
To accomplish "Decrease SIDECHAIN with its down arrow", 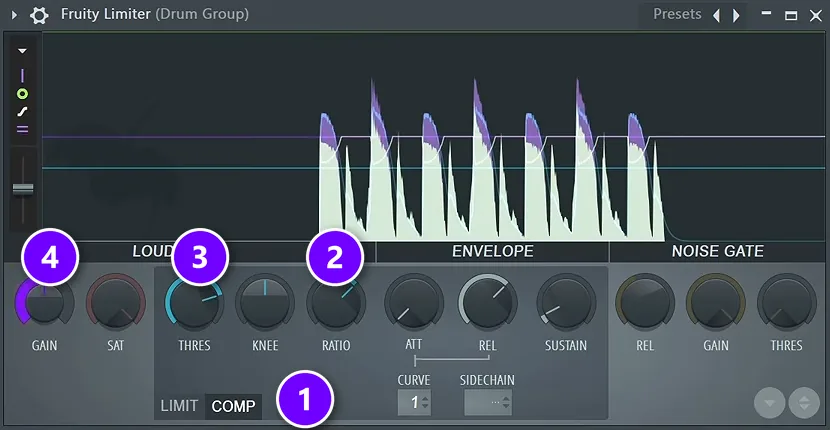I will [507, 408].
